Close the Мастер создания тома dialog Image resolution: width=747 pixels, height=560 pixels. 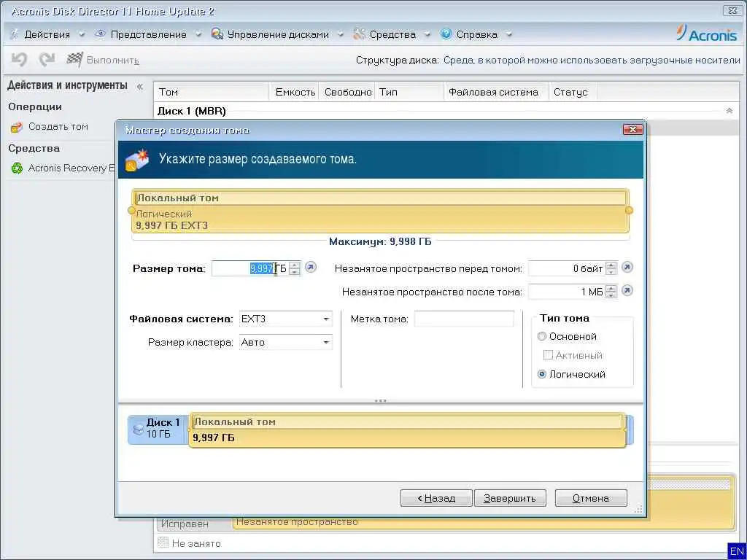[632, 130]
